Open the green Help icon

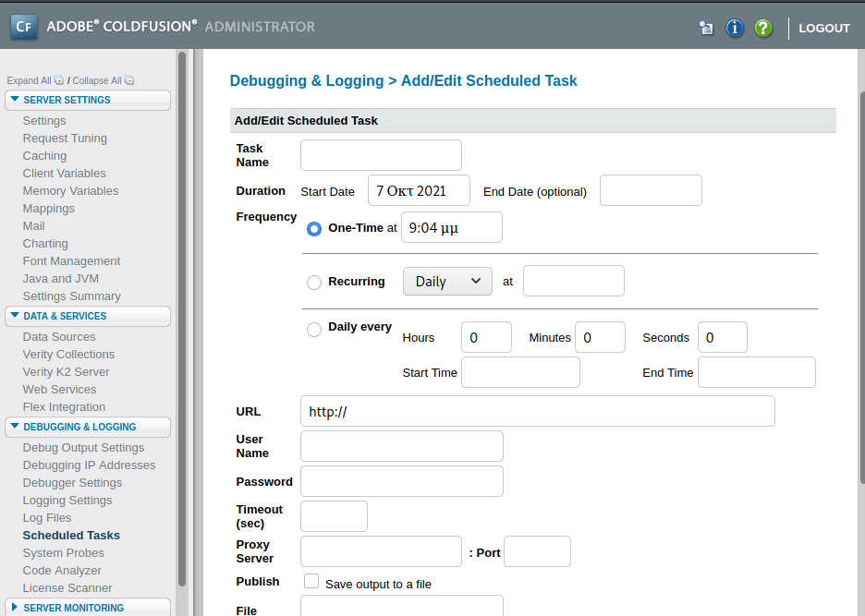click(x=763, y=28)
